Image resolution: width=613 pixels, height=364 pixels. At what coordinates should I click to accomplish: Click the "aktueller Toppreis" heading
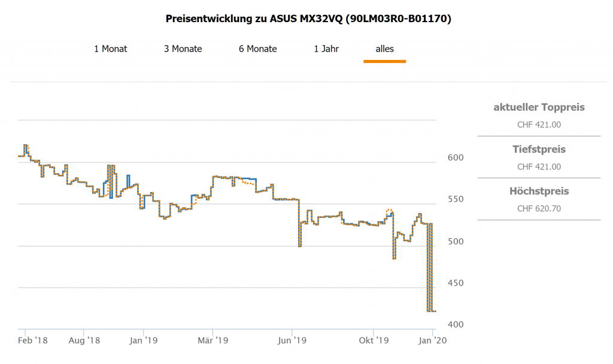[539, 108]
